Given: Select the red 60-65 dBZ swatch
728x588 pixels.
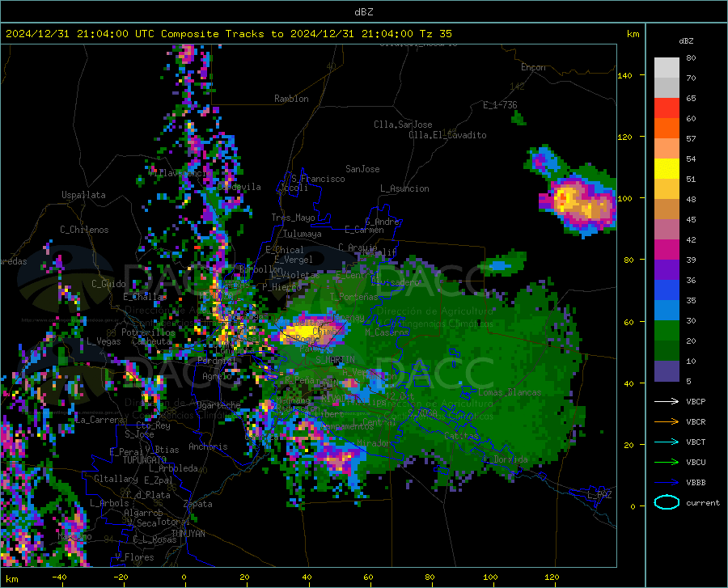Looking at the screenshot, I should (667, 108).
